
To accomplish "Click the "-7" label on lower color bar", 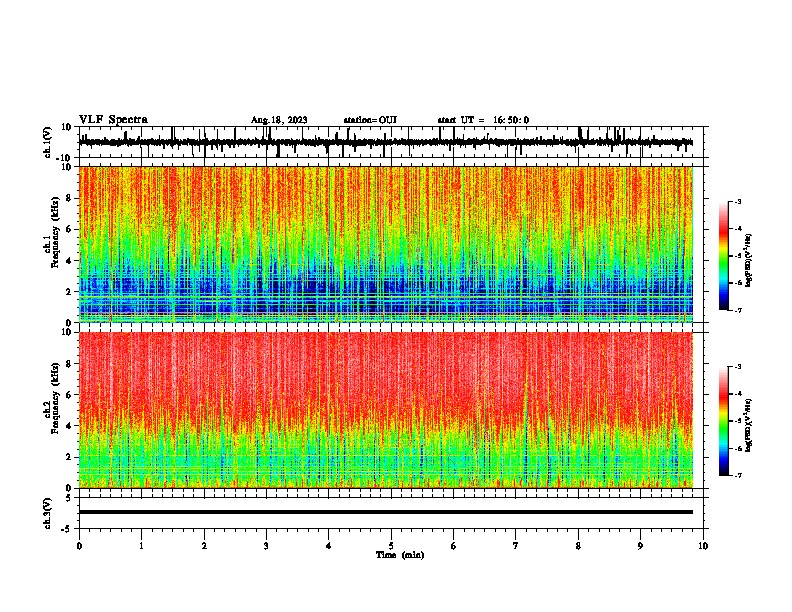I will click(737, 475).
